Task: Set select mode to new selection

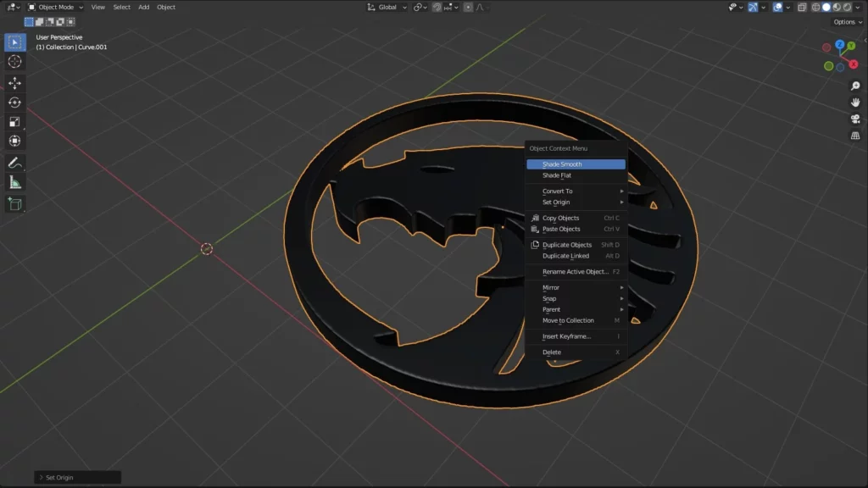Action: (x=29, y=21)
